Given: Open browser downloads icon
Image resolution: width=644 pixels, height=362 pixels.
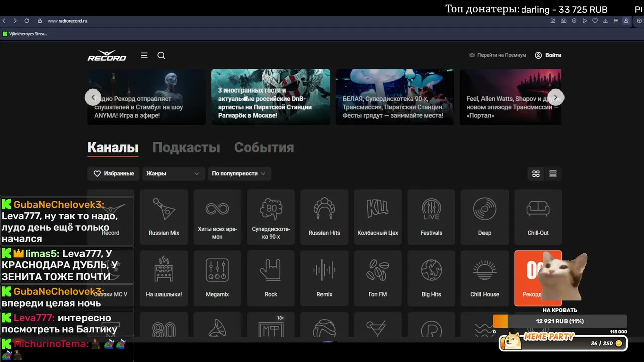Looking at the screenshot, I should [605, 21].
